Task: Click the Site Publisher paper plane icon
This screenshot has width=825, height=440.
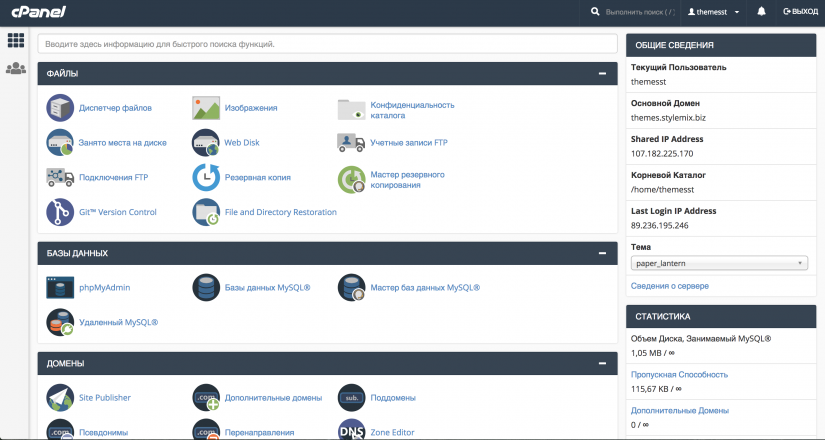Action: 60,397
